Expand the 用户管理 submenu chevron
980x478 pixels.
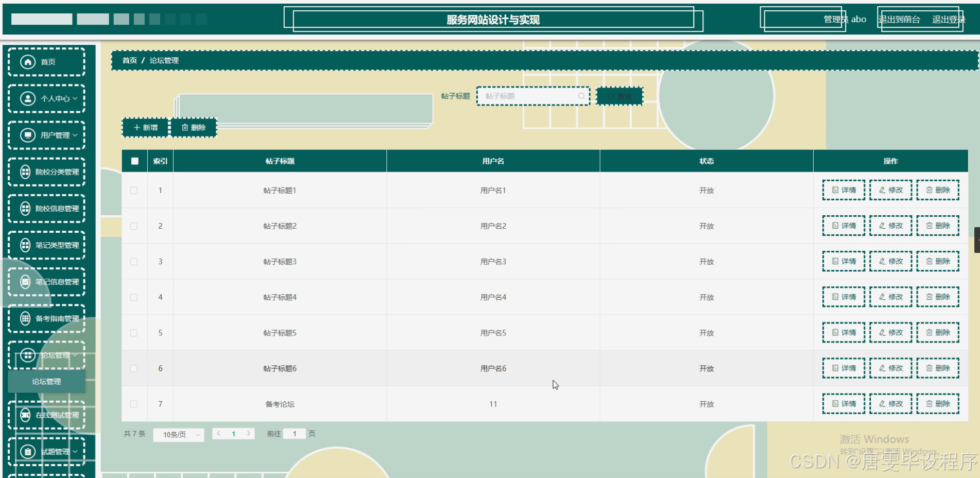click(75, 135)
